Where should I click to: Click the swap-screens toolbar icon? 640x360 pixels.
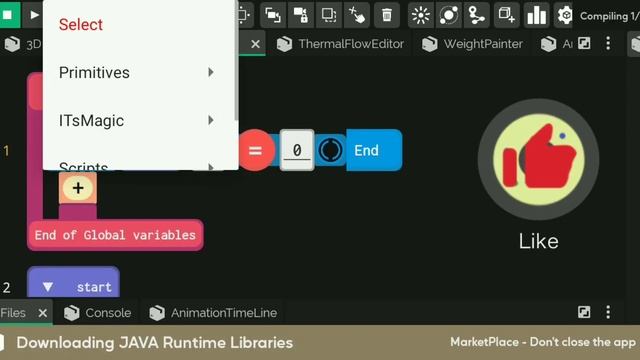(273, 15)
